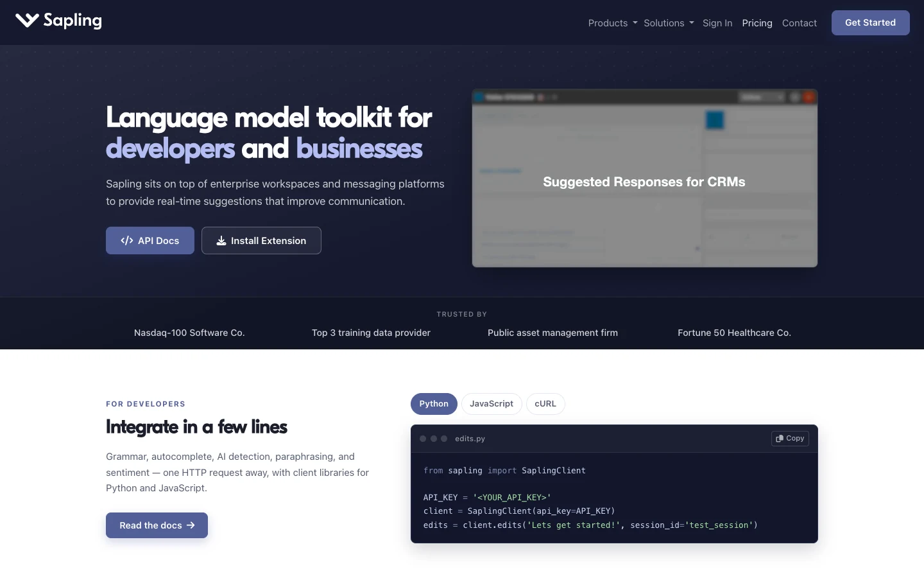Open the Products dropdown menu
Image resolution: width=924 pixels, height=578 pixels.
point(613,23)
